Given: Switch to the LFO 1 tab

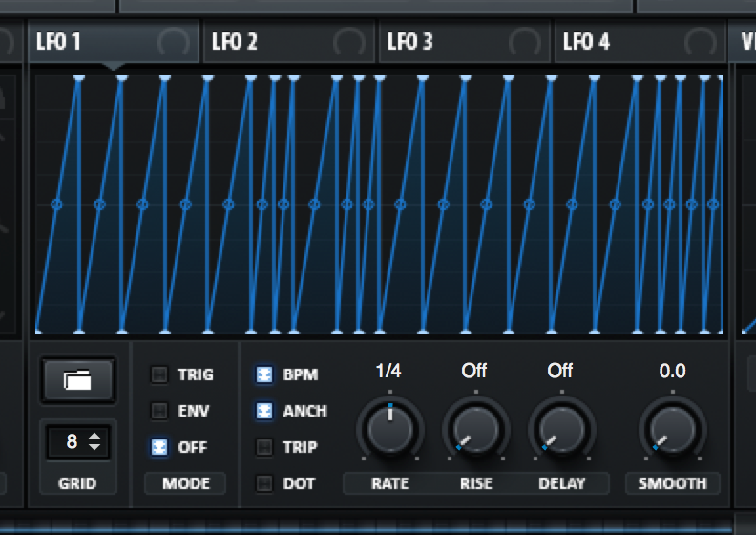Looking at the screenshot, I should pos(114,42).
